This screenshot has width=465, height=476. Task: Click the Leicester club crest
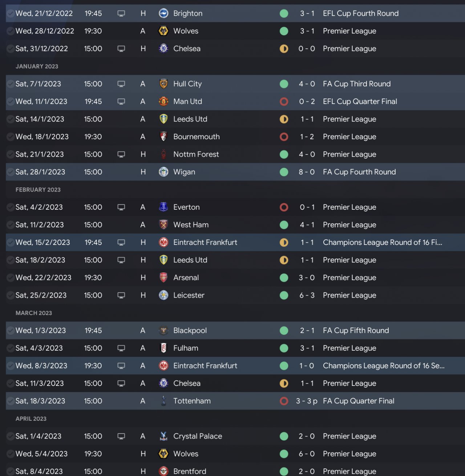tap(163, 295)
